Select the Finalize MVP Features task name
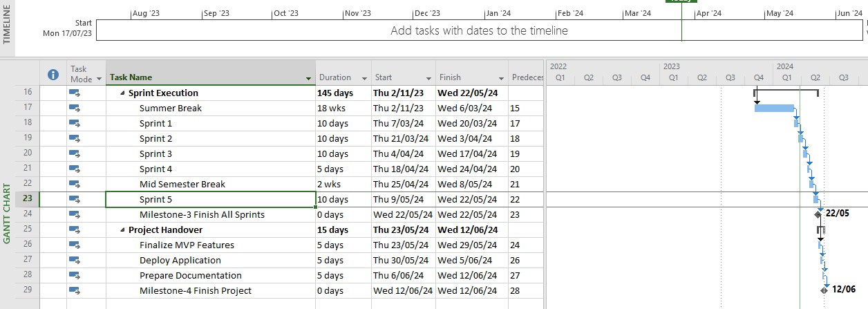The width and height of the screenshot is (868, 309). point(210,245)
